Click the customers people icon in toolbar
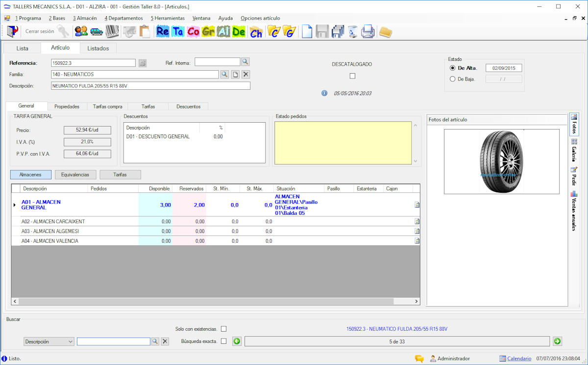The image size is (588, 365). click(81, 32)
